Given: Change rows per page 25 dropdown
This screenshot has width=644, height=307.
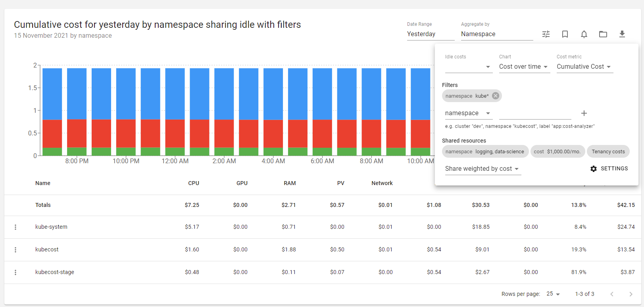Looking at the screenshot, I should point(553,294).
